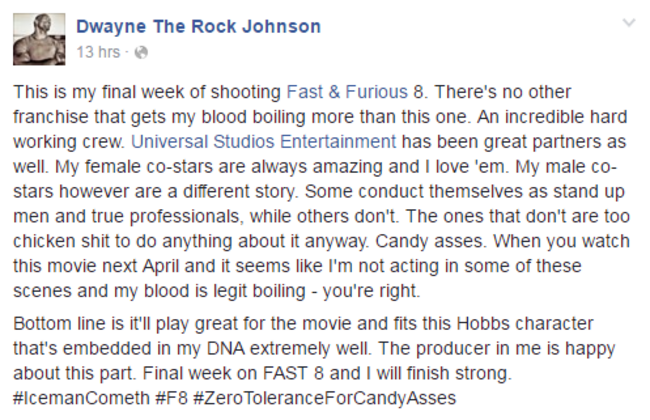The width and height of the screenshot is (650, 420).
Task: Click the globe public audience icon
Action: coord(141,53)
